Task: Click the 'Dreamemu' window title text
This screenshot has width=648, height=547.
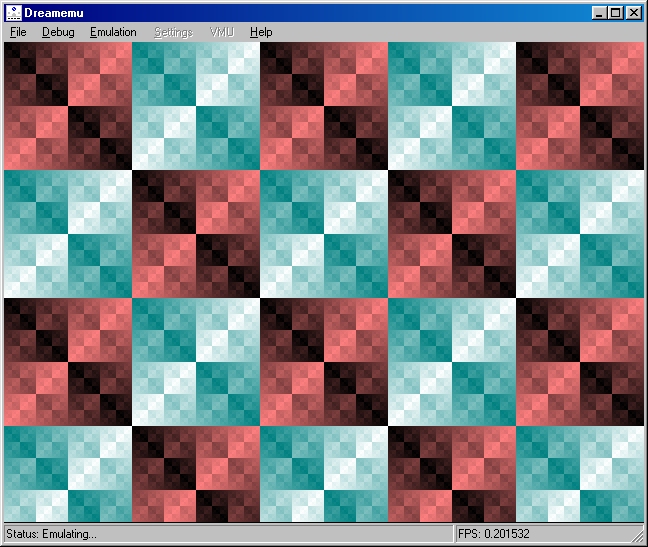Action: pos(54,13)
